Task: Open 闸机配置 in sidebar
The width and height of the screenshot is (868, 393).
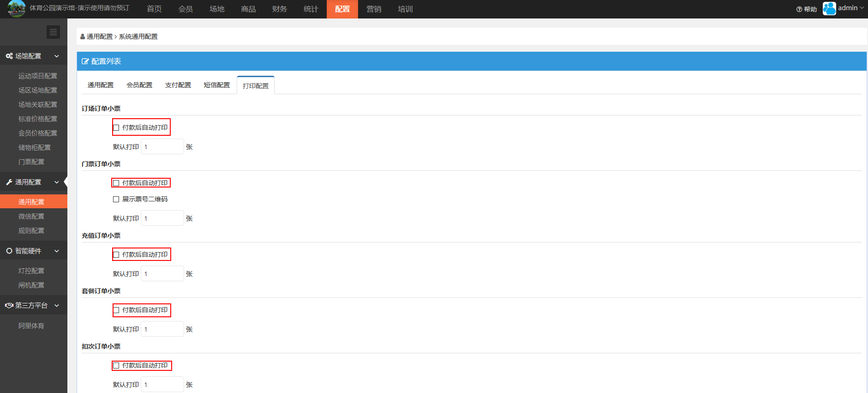Action: click(x=31, y=285)
